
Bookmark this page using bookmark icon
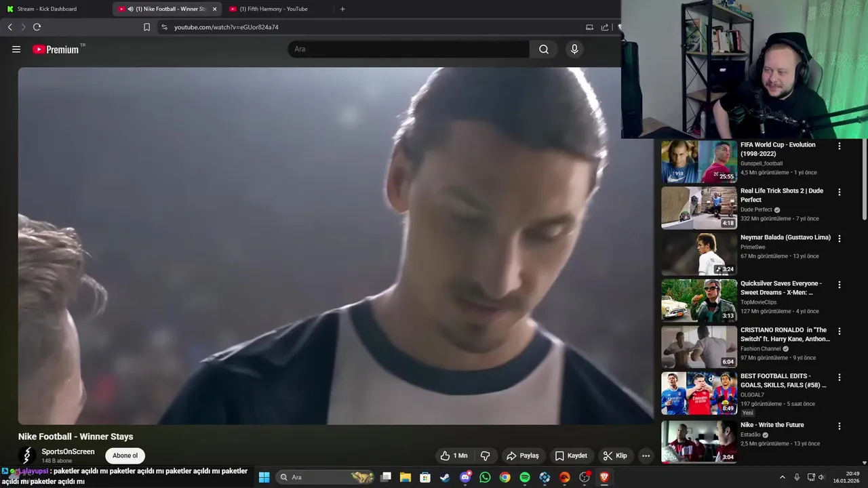(x=146, y=27)
